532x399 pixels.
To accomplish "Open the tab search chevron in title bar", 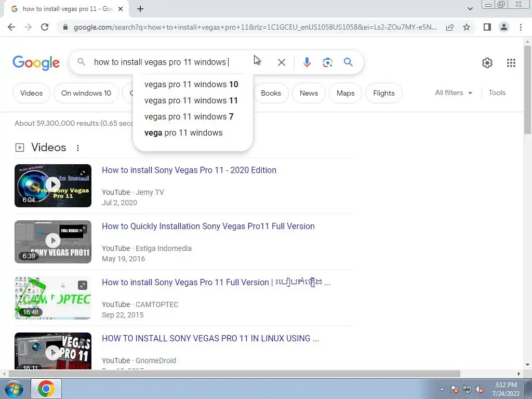I will coord(470,9).
